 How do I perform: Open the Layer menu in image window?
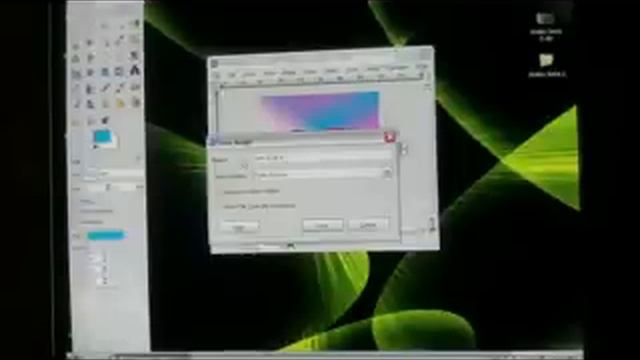click(331, 71)
